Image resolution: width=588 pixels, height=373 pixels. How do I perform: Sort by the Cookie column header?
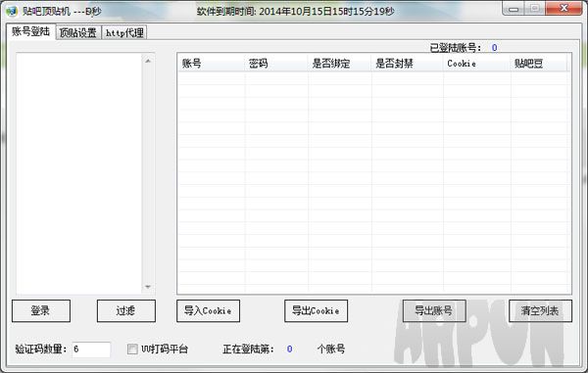point(477,64)
